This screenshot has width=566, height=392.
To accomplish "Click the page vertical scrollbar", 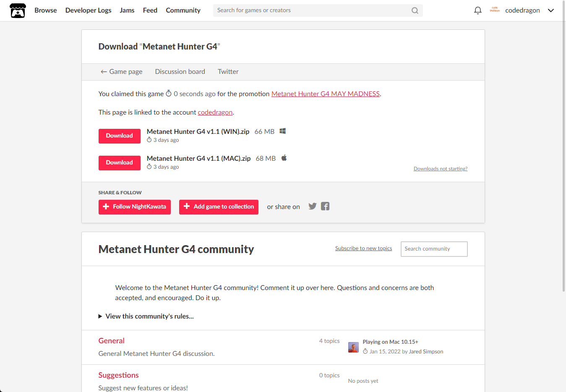I will pyautogui.click(x=564, y=146).
